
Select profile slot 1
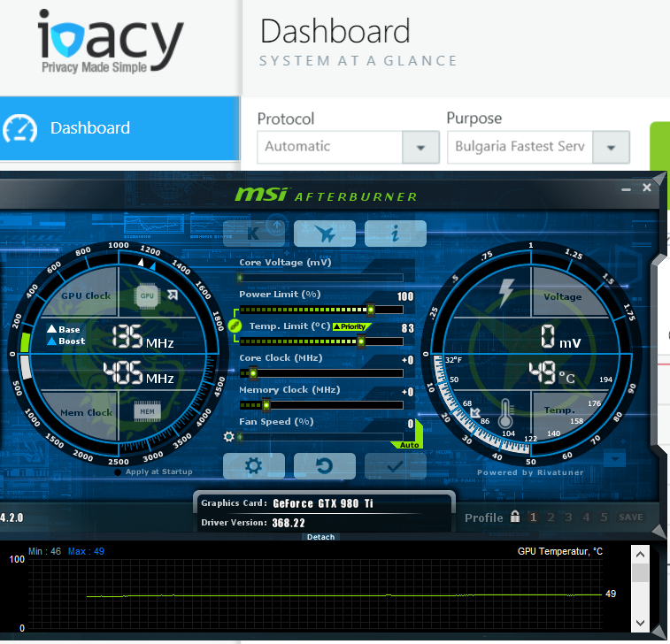click(533, 517)
